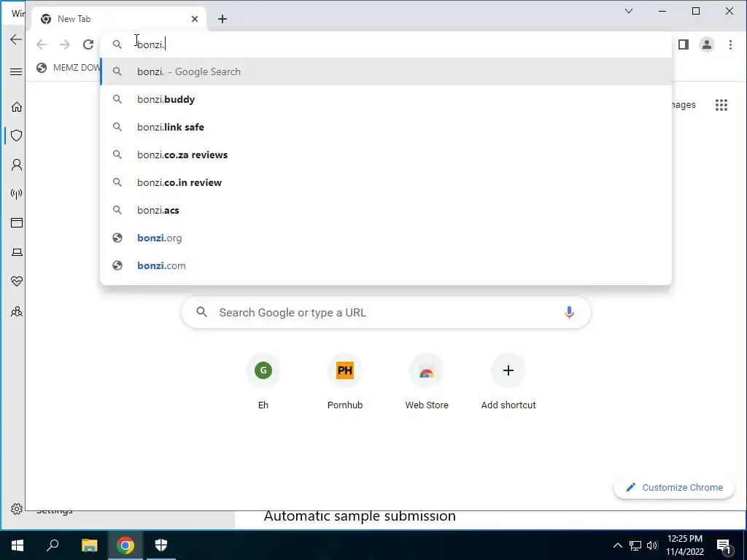Screen dimensions: 747x560
Task: Pick the 'bonzi.link safe' suggestion
Action: tap(386, 127)
